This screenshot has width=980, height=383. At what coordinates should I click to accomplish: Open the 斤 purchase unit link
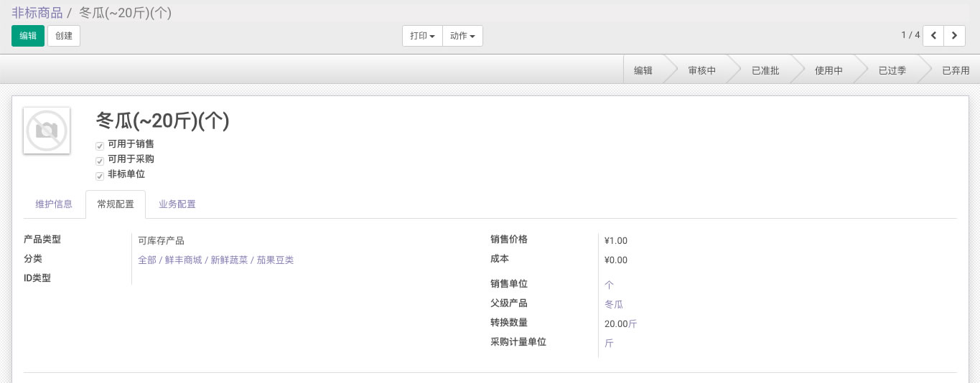[610, 343]
